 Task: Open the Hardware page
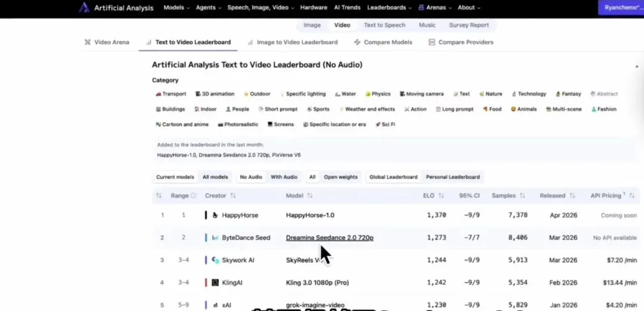point(314,7)
